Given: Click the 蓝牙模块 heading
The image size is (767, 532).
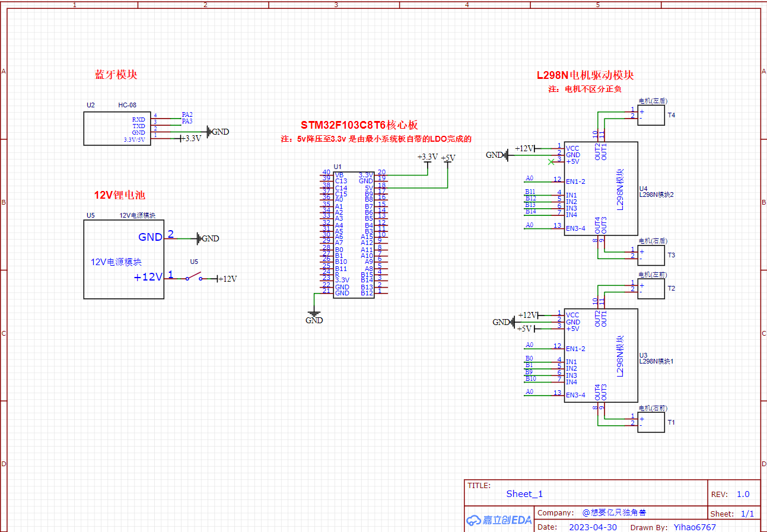Looking at the screenshot, I should 116,75.
